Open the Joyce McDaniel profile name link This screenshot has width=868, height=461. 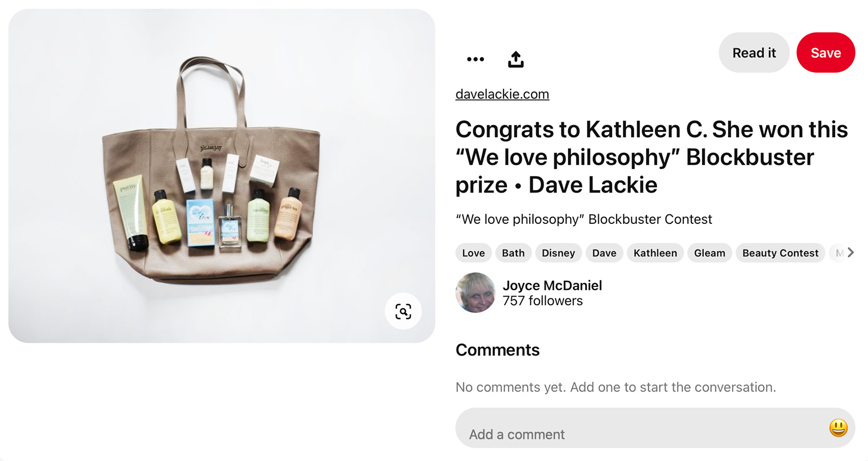click(552, 286)
